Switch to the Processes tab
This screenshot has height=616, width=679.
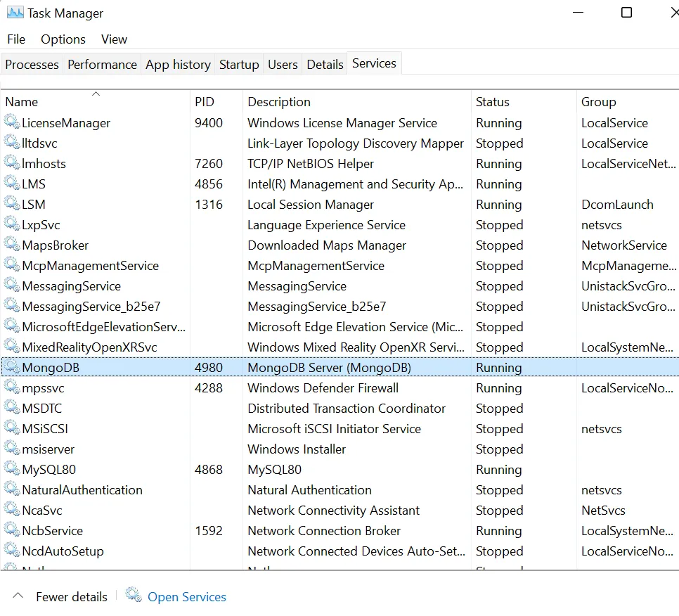32,65
